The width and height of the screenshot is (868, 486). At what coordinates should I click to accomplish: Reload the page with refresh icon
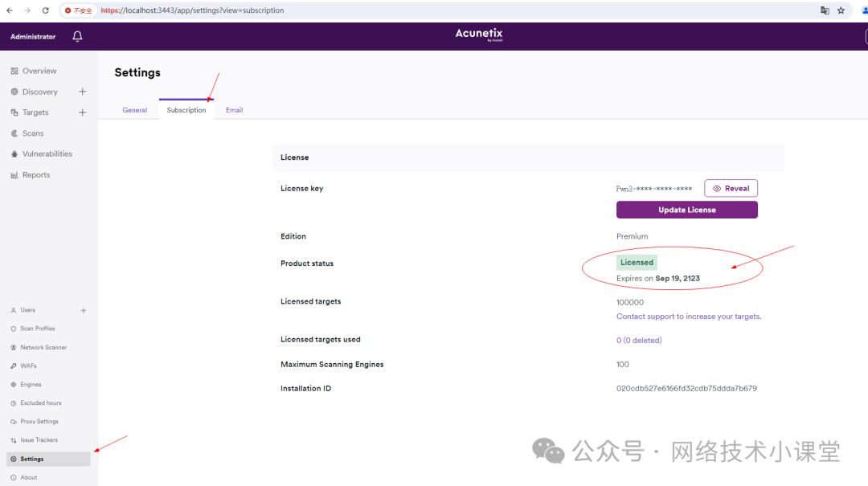(x=45, y=10)
